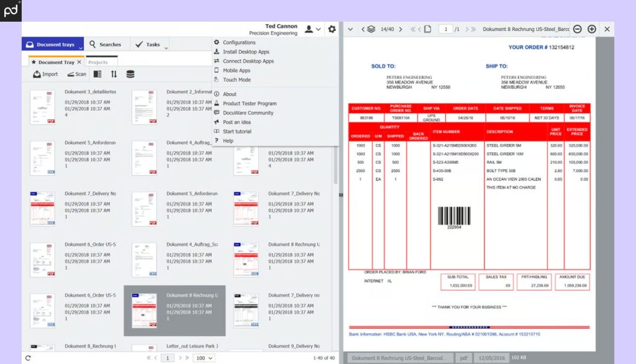Go to next document in viewer
636x364 pixels.
pyautogui.click(x=401, y=29)
